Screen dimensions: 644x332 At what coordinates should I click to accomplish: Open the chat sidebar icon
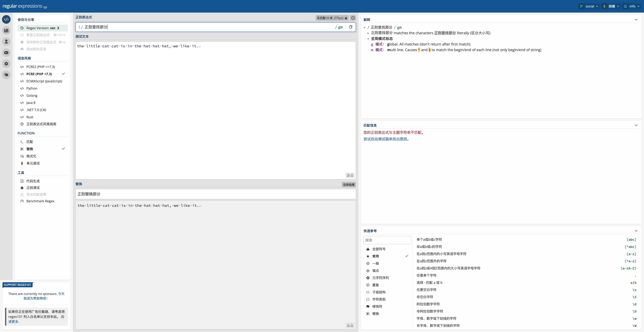click(x=6, y=75)
